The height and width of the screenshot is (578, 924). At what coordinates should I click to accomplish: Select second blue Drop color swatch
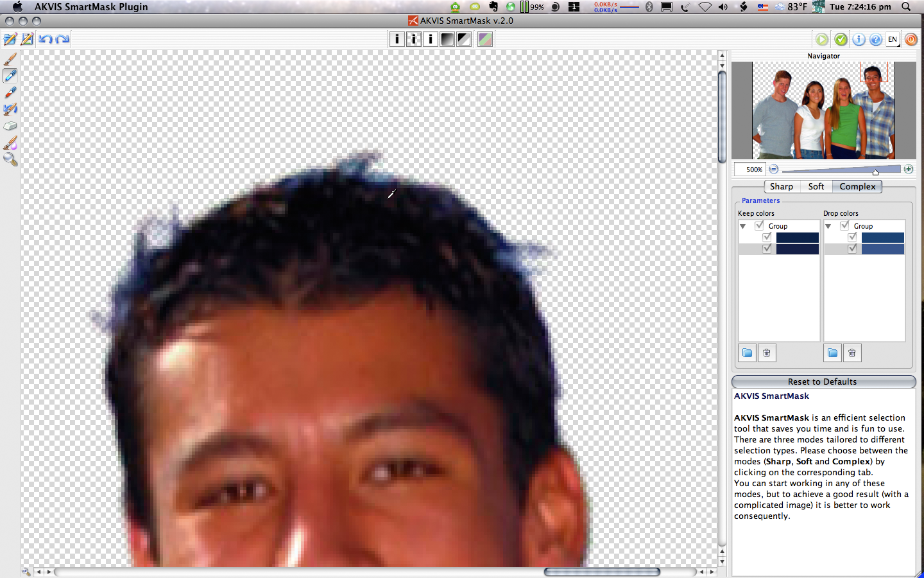point(883,249)
